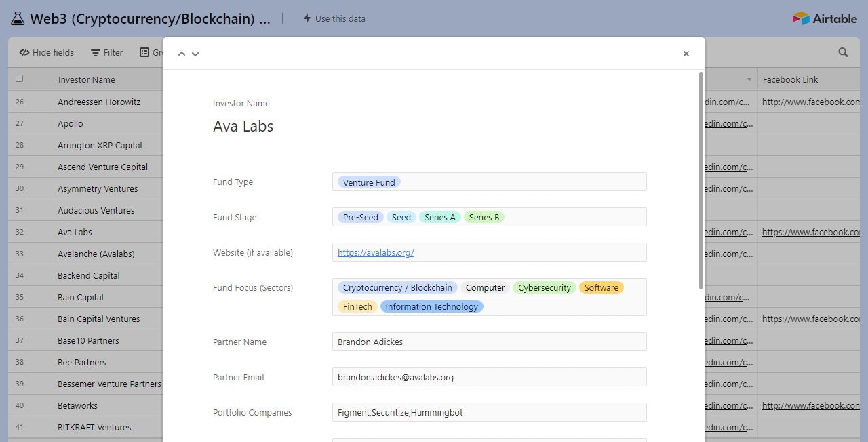This screenshot has height=442, width=868.
Task: Open Ava Labs row Facebook link
Action: pyautogui.click(x=811, y=232)
